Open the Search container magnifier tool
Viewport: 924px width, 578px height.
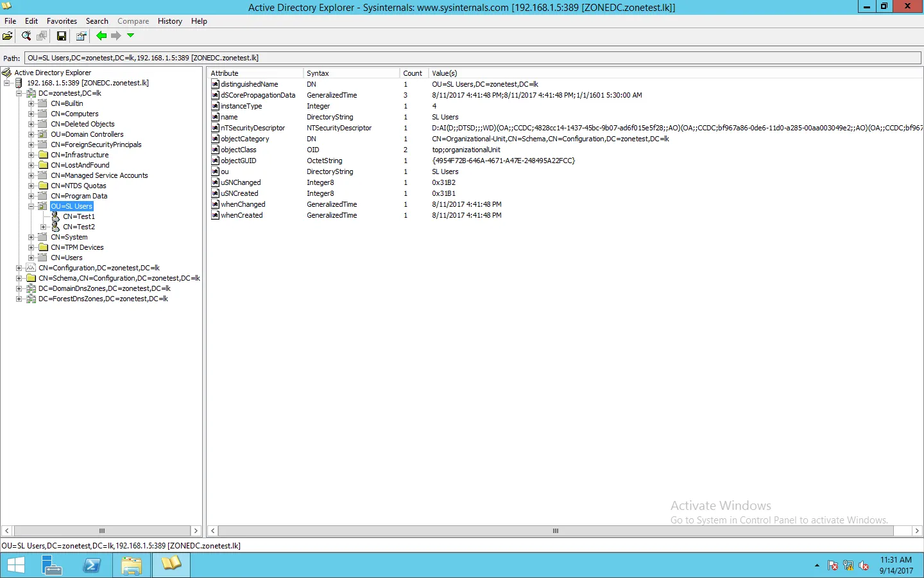point(26,36)
